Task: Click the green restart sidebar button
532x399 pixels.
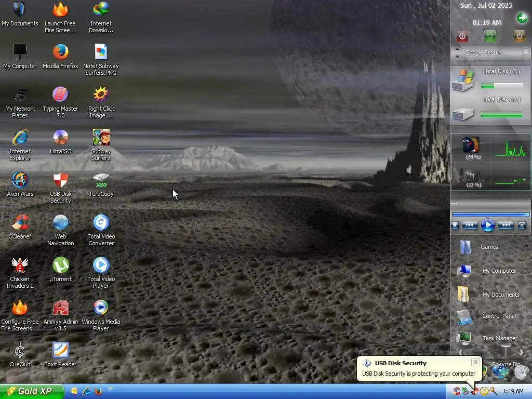Action: click(x=489, y=36)
